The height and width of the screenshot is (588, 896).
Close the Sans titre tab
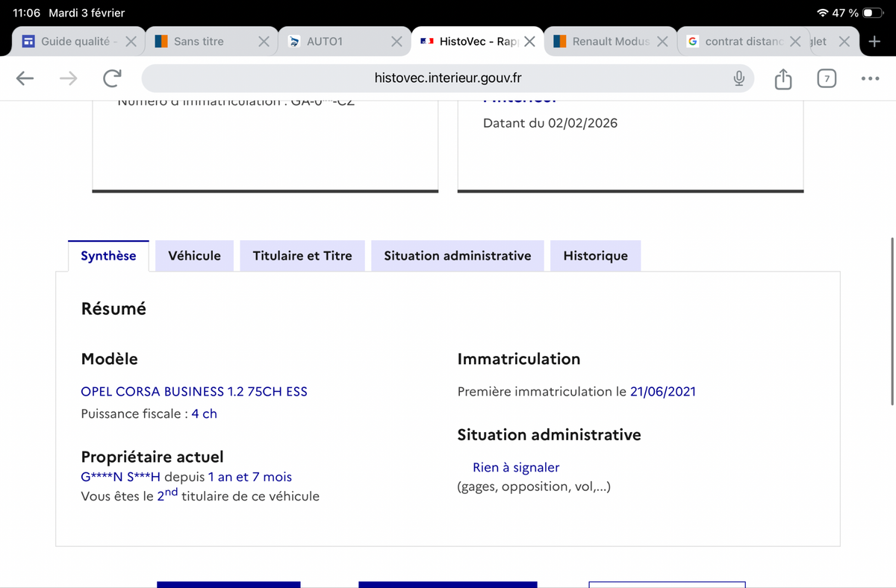(x=264, y=41)
